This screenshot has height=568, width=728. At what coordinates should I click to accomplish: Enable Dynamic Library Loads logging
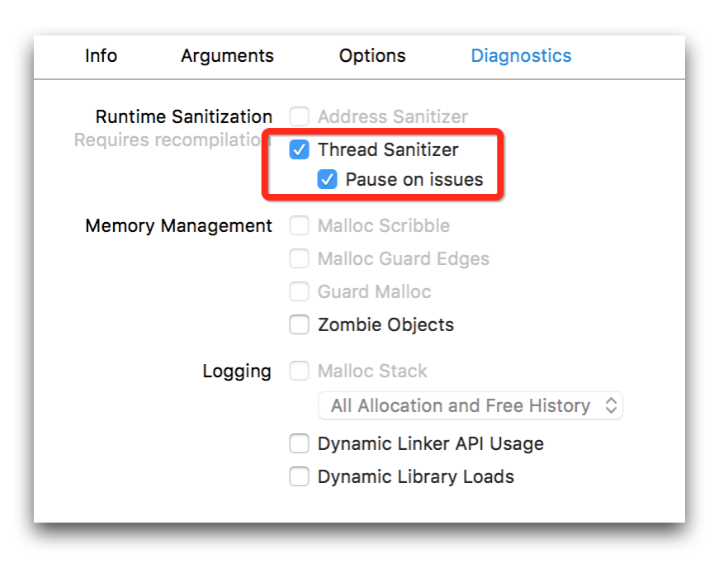(299, 477)
